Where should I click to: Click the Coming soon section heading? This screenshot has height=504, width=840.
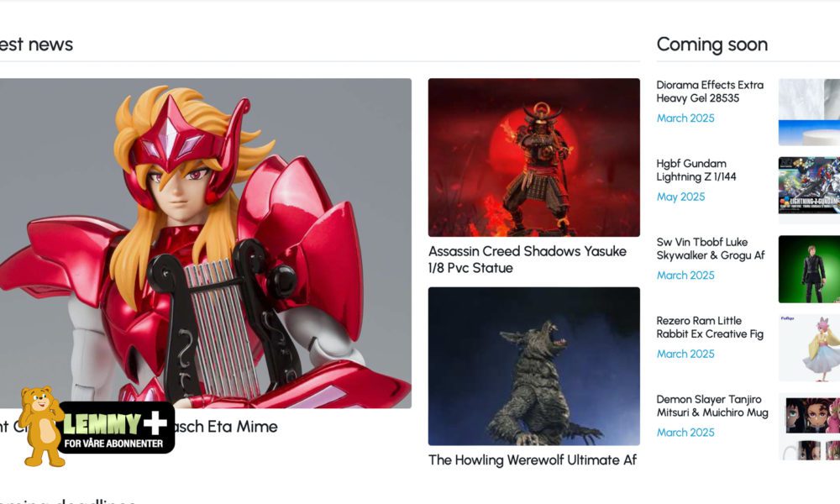pyautogui.click(x=712, y=45)
